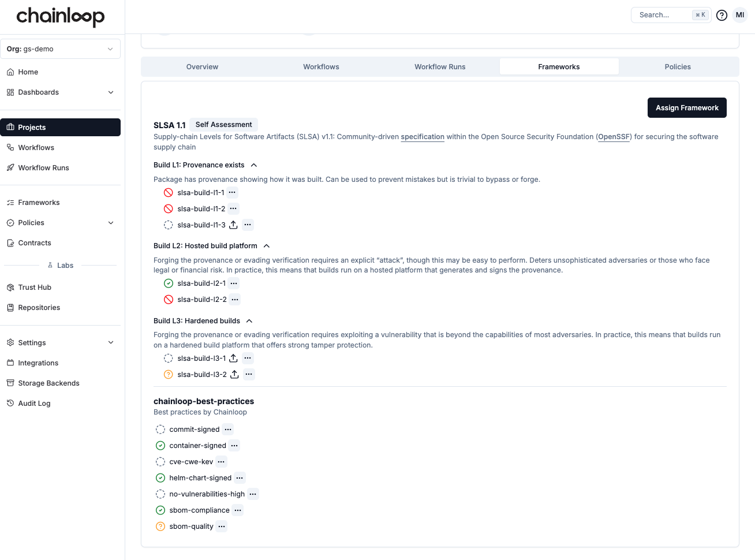
Task: Follow the OpenSSF link in SLSA description
Action: coord(614,137)
